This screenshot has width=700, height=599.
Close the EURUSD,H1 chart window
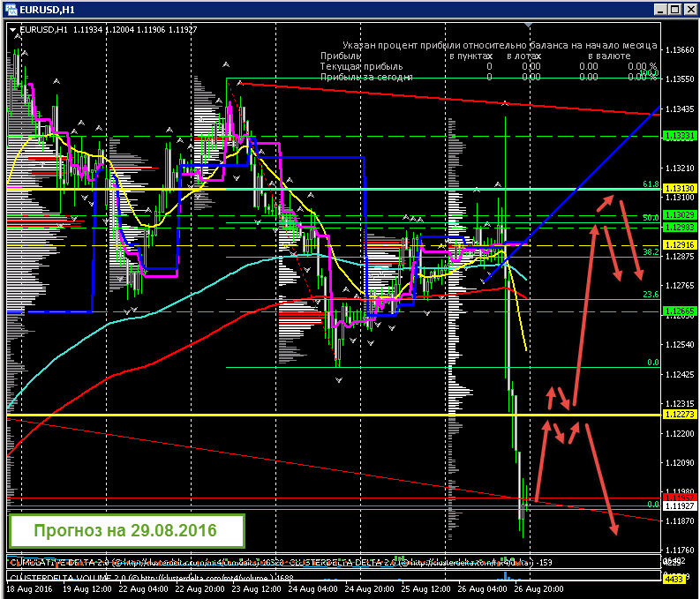point(690,10)
